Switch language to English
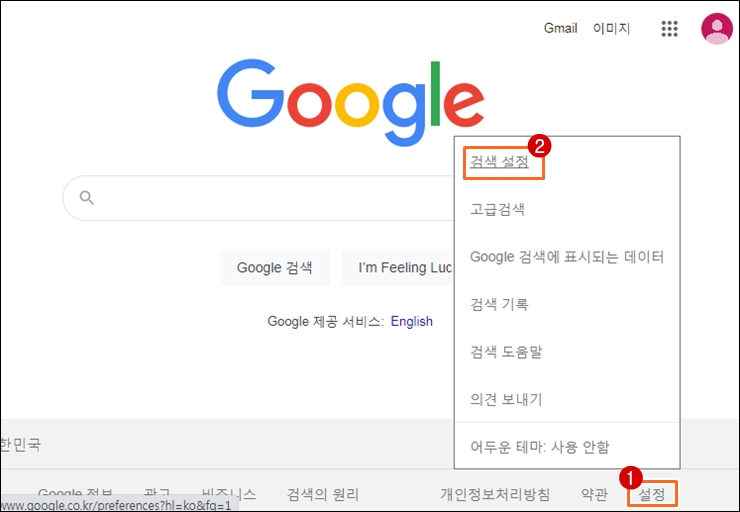The image size is (740, 512). tap(412, 321)
